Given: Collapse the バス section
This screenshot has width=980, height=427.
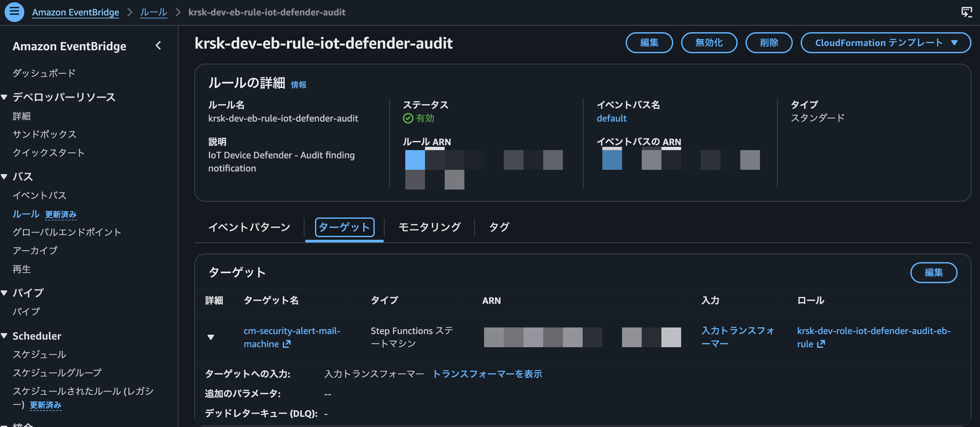Looking at the screenshot, I should (x=4, y=176).
